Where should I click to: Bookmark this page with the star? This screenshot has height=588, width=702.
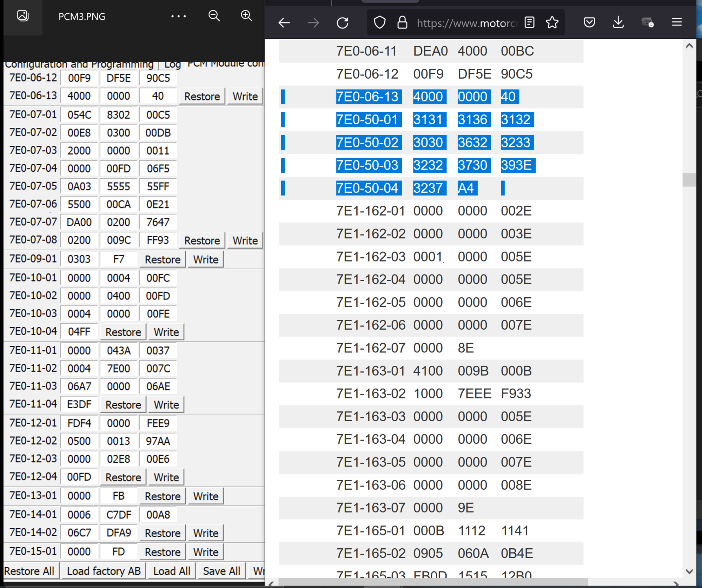(x=552, y=22)
